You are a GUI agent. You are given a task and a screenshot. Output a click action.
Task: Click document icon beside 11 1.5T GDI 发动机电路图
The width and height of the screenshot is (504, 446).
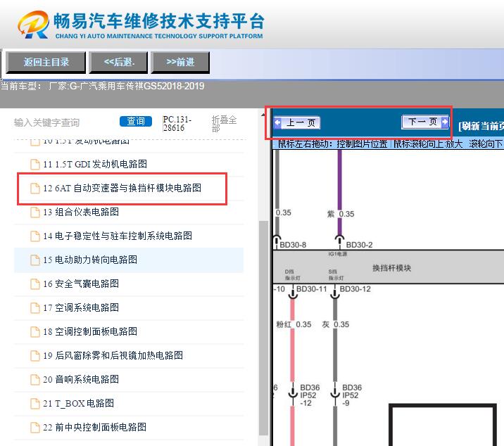coord(34,164)
